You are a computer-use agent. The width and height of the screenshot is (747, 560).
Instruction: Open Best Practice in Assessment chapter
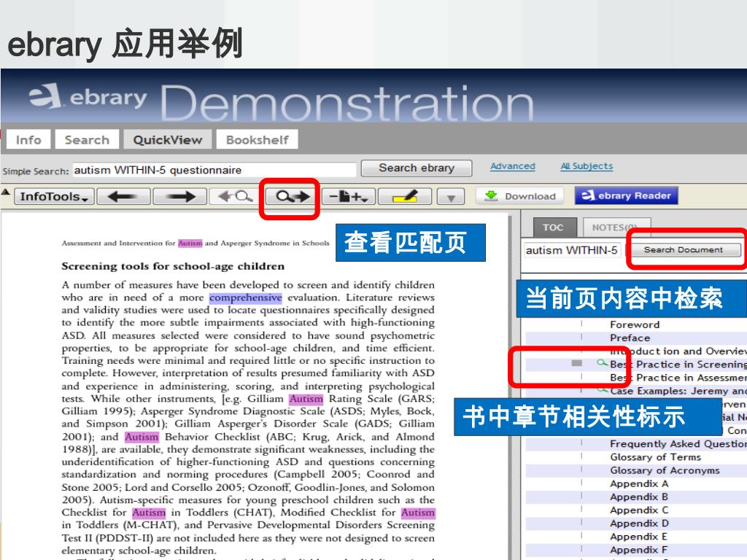pyautogui.click(x=678, y=378)
